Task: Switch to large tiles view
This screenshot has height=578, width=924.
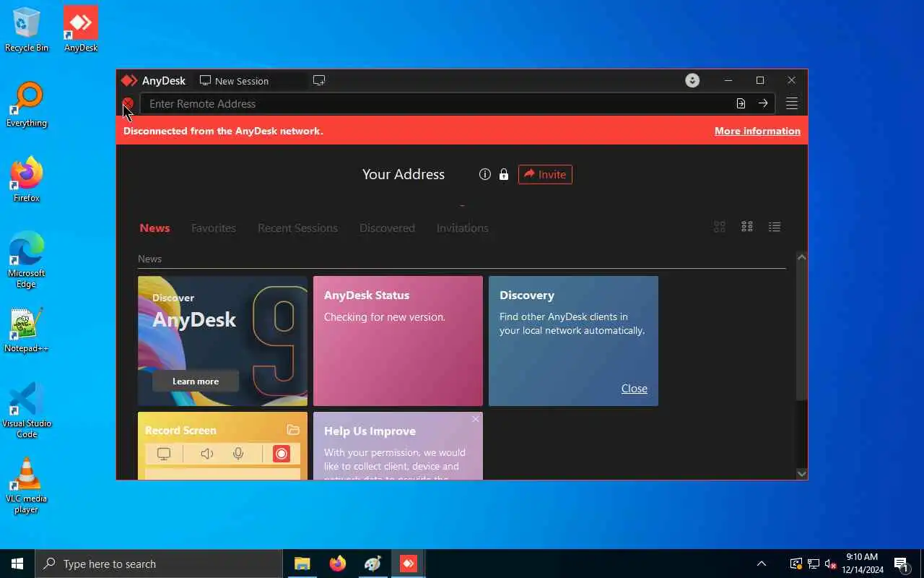Action: click(720, 227)
